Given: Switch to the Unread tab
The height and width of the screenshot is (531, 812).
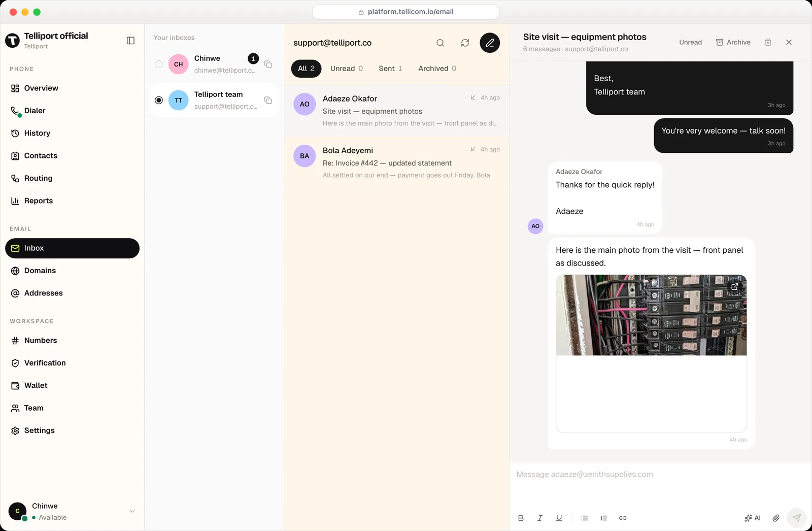Looking at the screenshot, I should point(347,69).
